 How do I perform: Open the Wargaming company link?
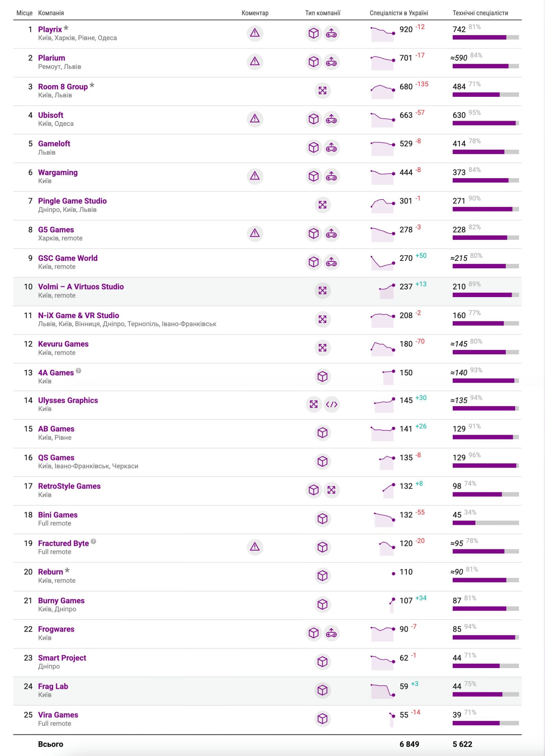58,172
